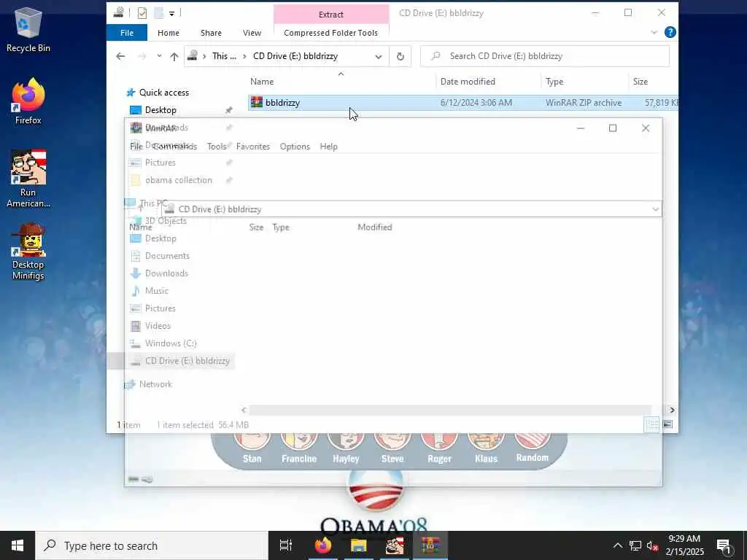Screen dimensions: 747x560
Task: Click the Search CD Drive (E:) bbldrizzy box
Action: point(544,56)
